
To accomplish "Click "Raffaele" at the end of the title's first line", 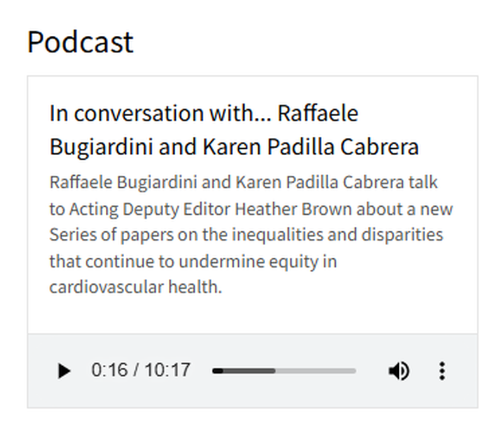I will (x=318, y=114).
